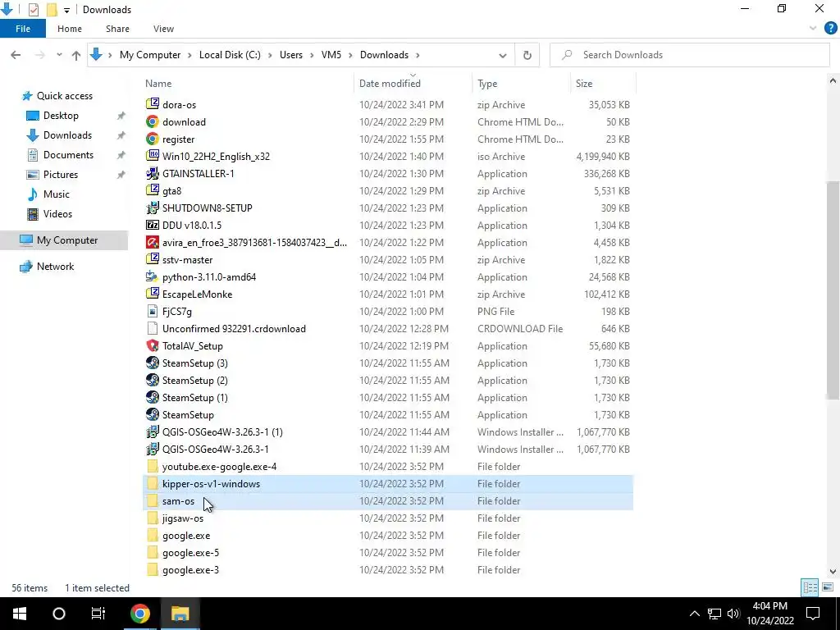This screenshot has width=840, height=630.
Task: Open the Windows Start menu
Action: click(20, 614)
